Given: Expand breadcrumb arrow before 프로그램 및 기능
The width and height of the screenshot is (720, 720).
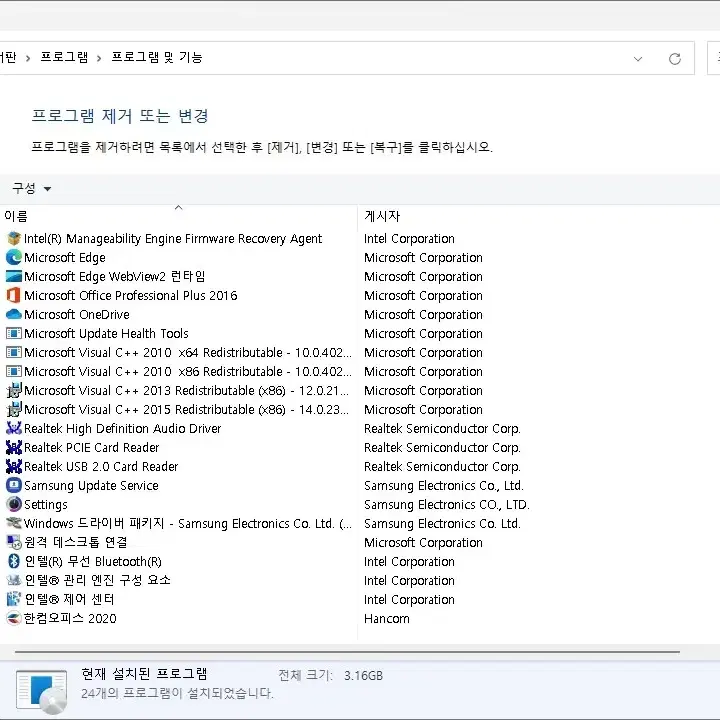Looking at the screenshot, I should click(x=99, y=58).
